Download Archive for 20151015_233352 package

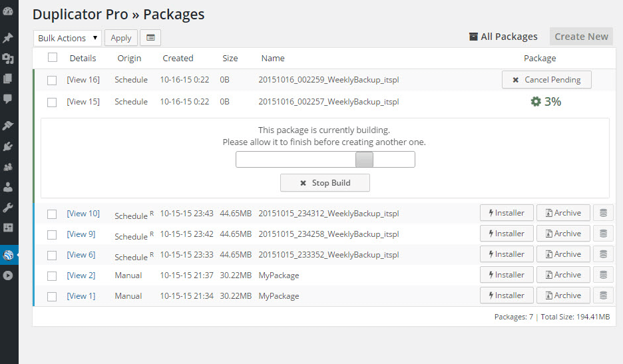point(563,254)
